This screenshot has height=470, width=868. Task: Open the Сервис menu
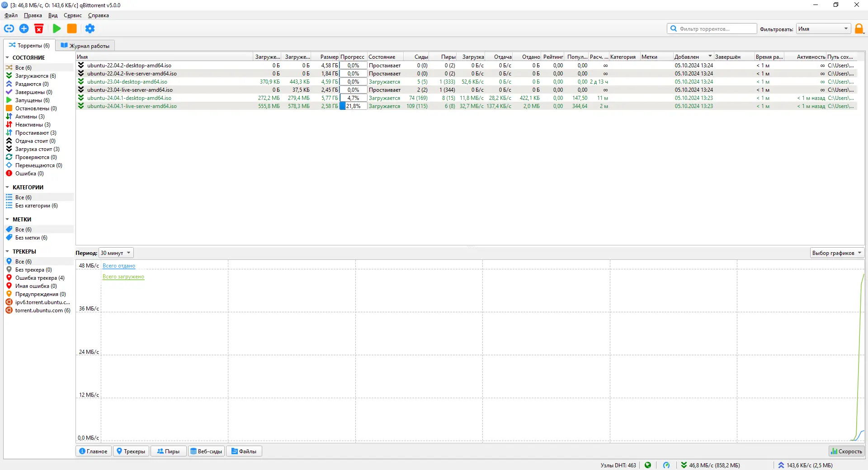click(73, 15)
